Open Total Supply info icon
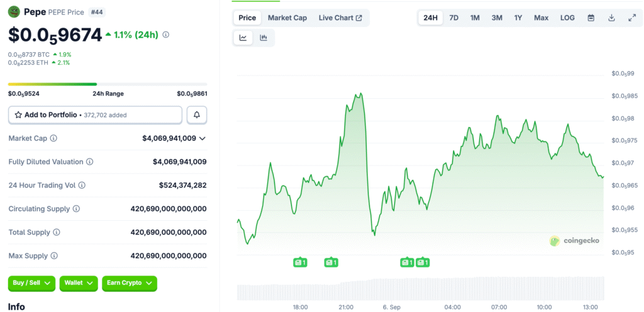644x312 pixels. tap(57, 232)
